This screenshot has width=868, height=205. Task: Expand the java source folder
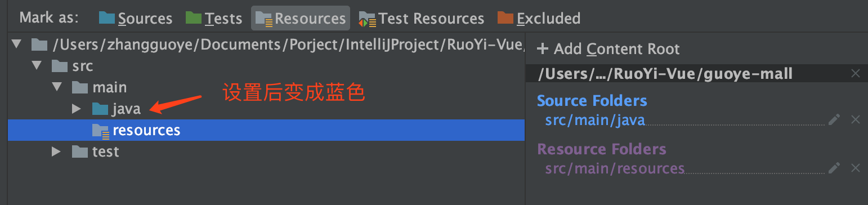(77, 109)
